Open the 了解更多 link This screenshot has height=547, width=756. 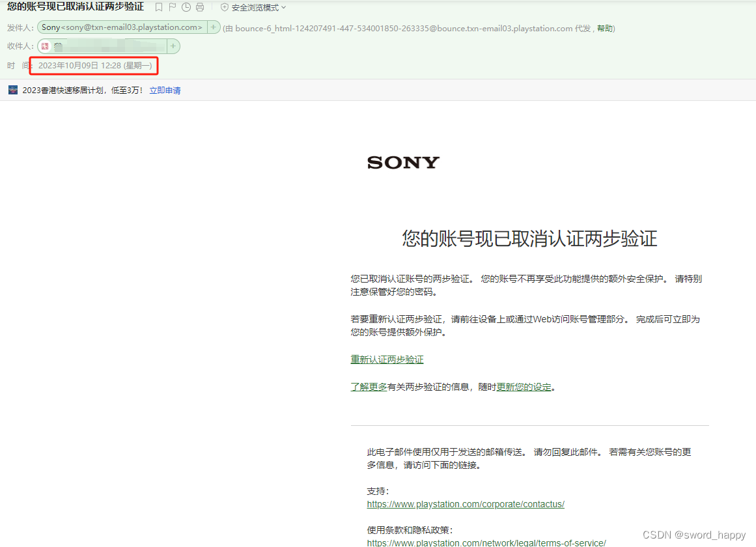coord(369,387)
